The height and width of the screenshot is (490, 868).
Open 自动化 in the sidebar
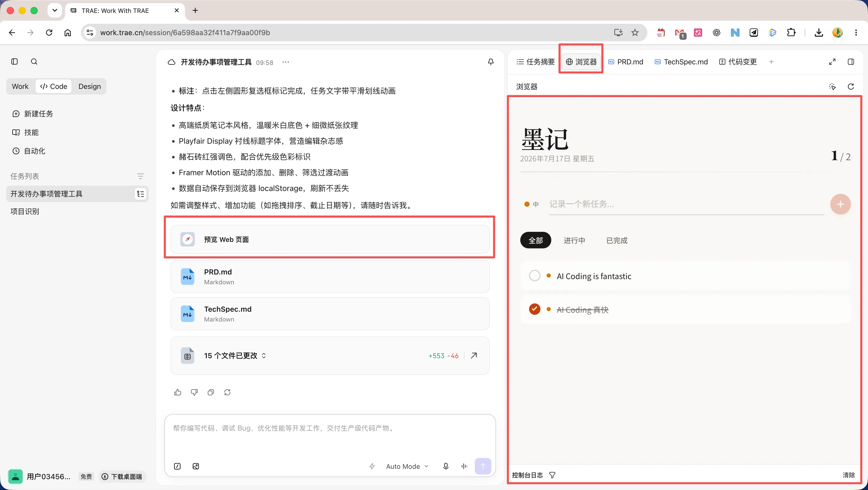(29, 151)
